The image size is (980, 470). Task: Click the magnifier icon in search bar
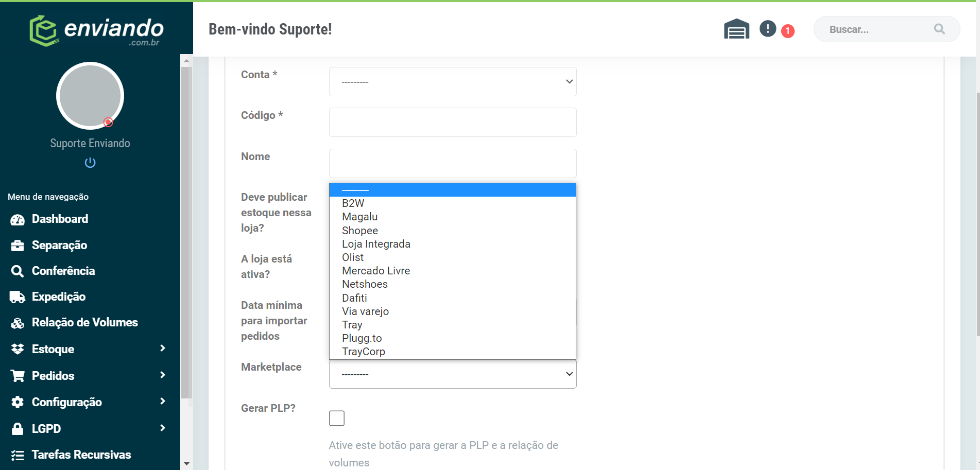pos(939,29)
